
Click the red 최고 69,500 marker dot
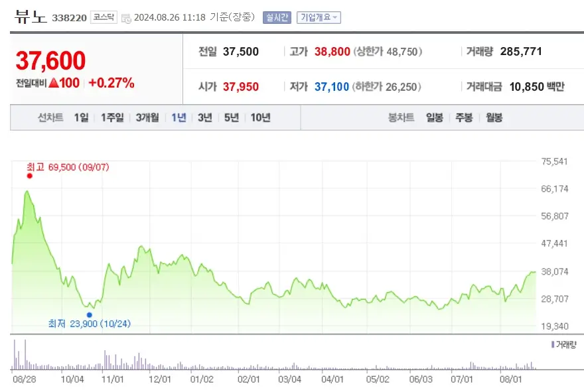(29, 176)
